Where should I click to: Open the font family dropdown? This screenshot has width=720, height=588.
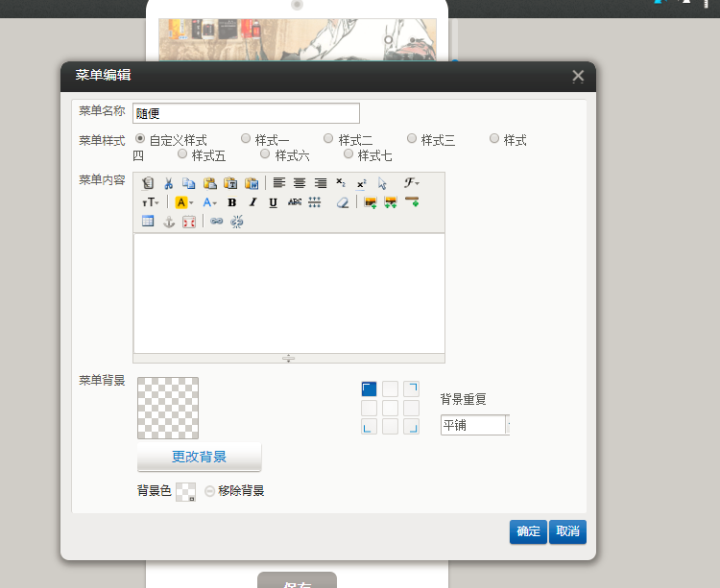pos(411,183)
